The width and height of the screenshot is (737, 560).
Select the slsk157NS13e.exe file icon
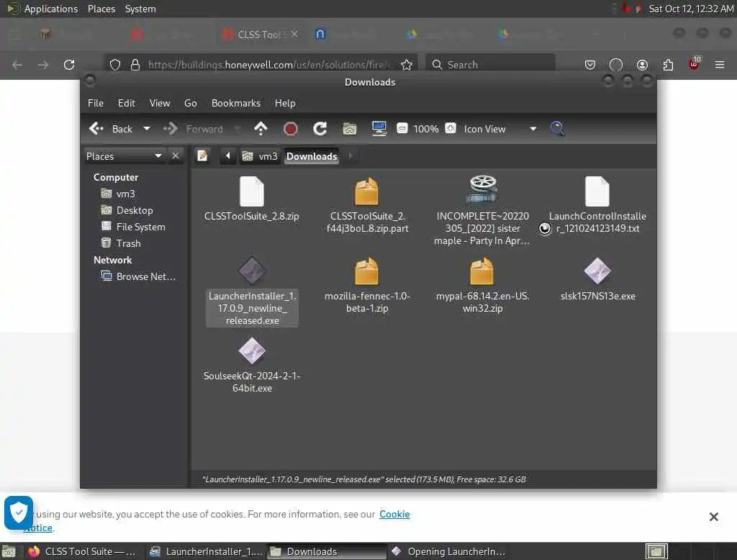[x=597, y=271]
